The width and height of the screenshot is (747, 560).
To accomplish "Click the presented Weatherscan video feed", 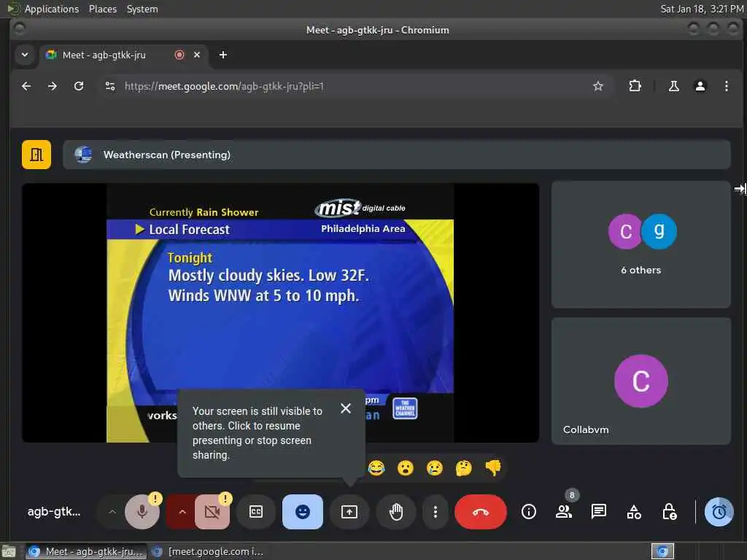I will pos(280,313).
